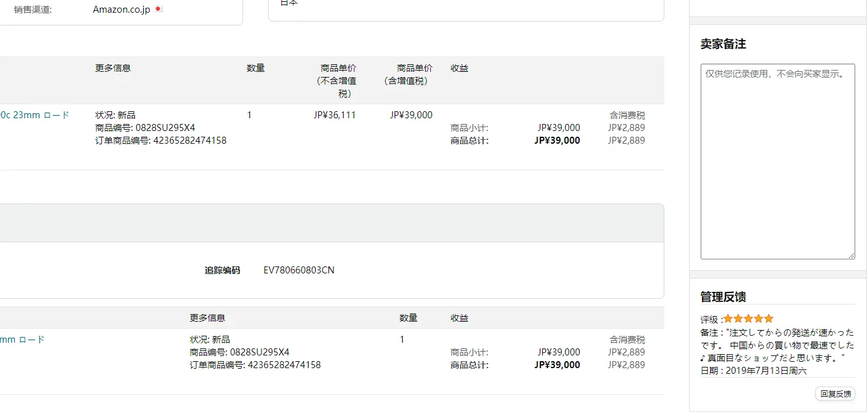This screenshot has width=868, height=419.
Task: Click the 管理反馈 panel heading
Action: coord(723,296)
